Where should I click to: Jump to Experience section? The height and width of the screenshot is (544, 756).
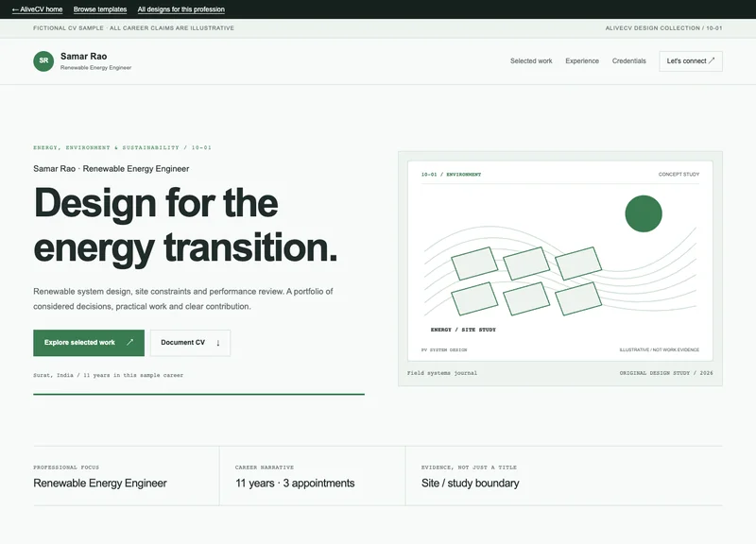(x=582, y=60)
